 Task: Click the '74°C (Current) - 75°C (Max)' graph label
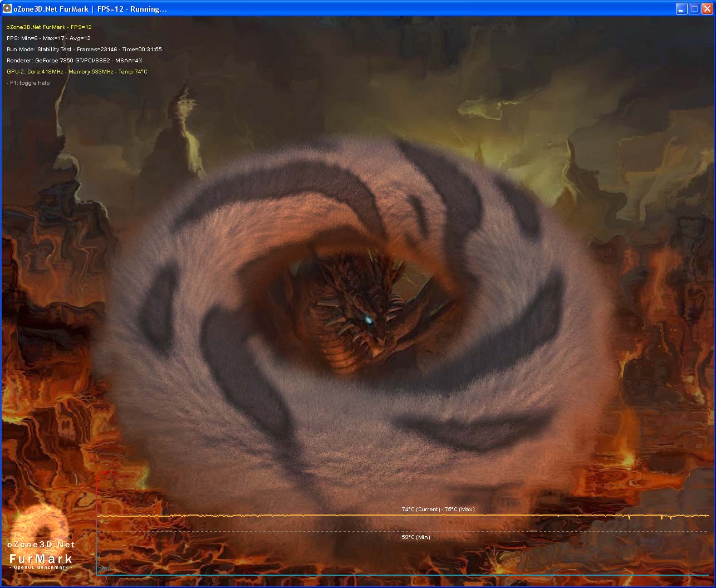pos(438,509)
